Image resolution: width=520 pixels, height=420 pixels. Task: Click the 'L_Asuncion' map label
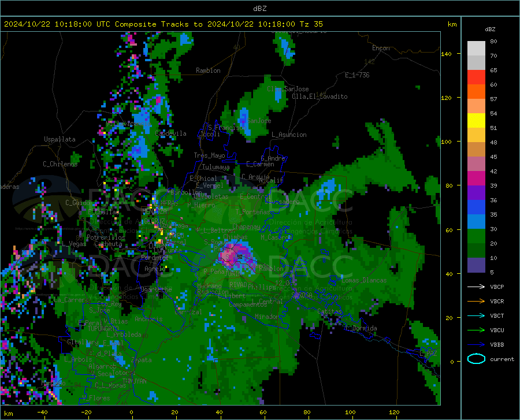point(289,135)
